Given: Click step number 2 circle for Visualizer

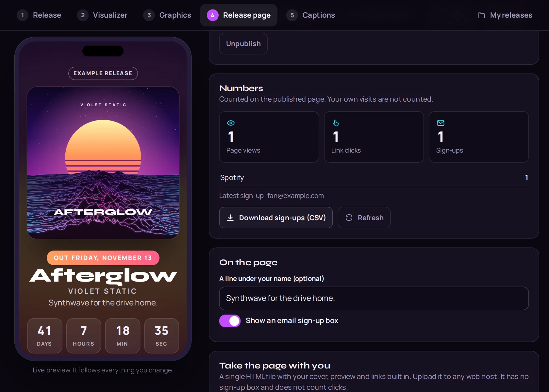Looking at the screenshot, I should coord(83,15).
